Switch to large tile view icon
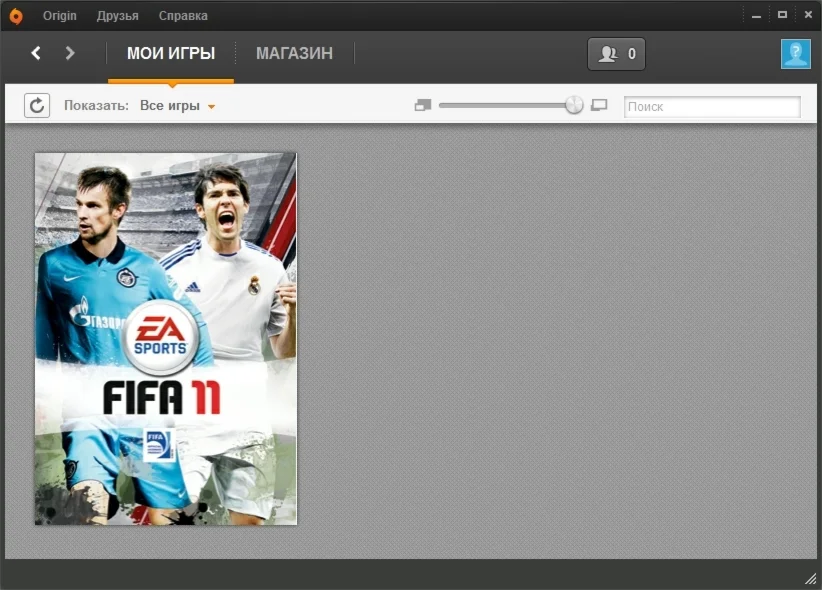Viewport: 822px width, 590px height. [x=598, y=105]
